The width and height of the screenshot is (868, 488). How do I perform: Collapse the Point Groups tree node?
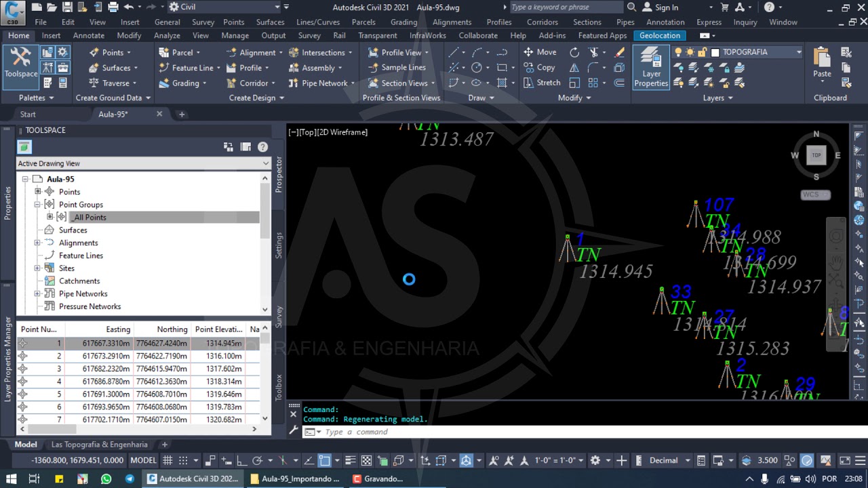37,205
